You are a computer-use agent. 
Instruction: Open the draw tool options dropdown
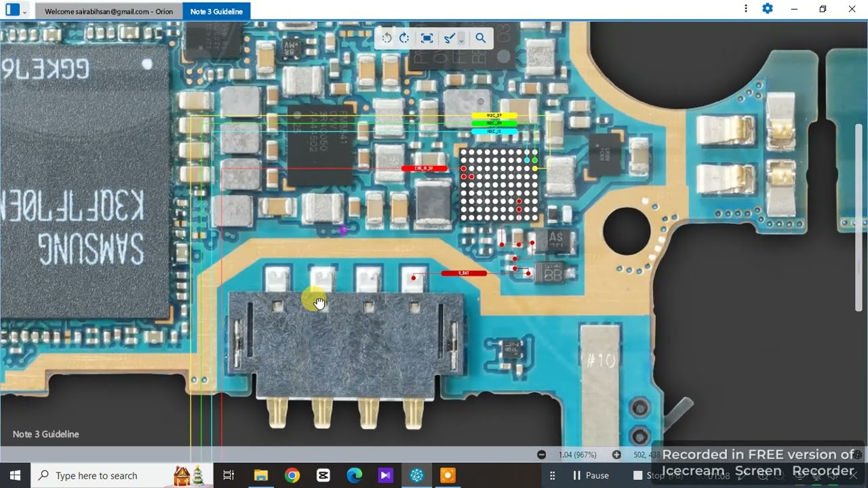click(x=461, y=40)
